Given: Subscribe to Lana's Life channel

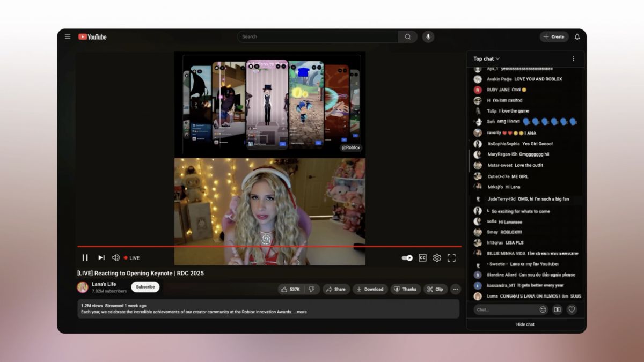Looking at the screenshot, I should point(145,287).
